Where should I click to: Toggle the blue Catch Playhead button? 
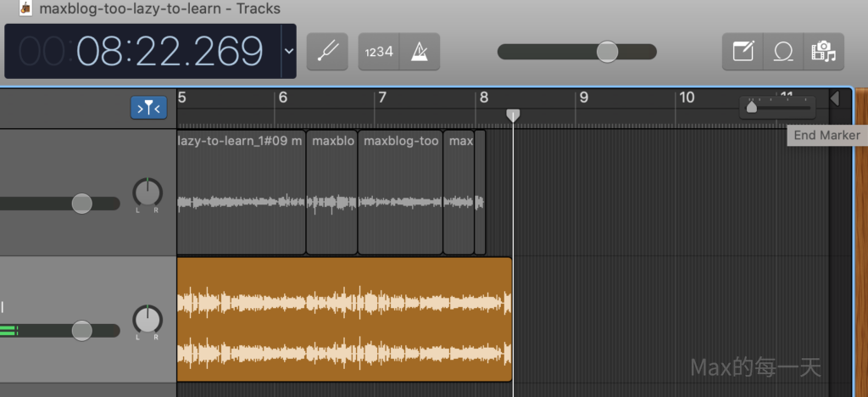point(148,108)
